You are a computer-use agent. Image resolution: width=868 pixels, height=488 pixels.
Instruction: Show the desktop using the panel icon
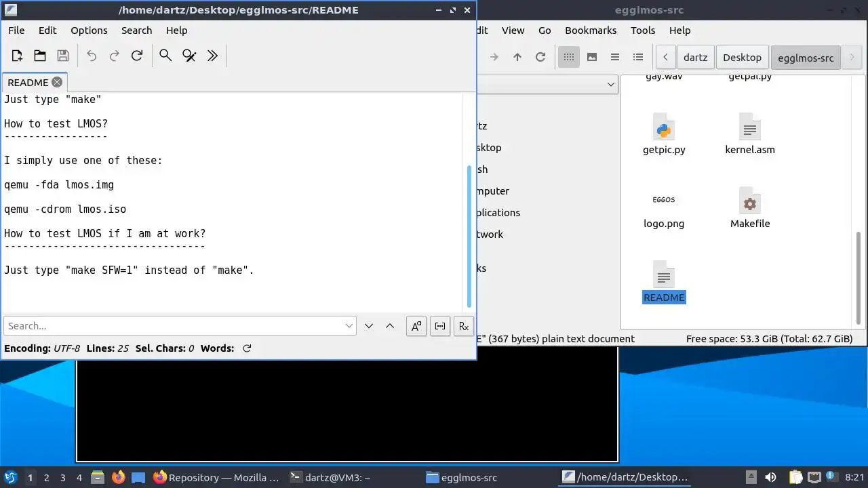point(138,477)
